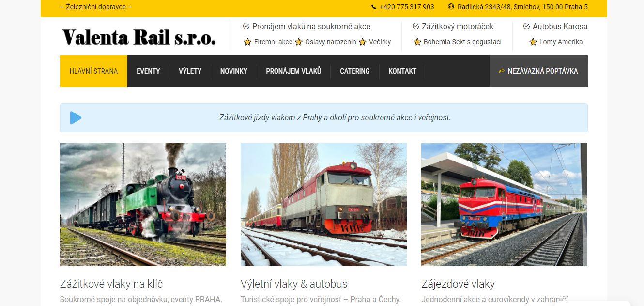
Task: Open the Výlety menu item
Action: click(190, 71)
